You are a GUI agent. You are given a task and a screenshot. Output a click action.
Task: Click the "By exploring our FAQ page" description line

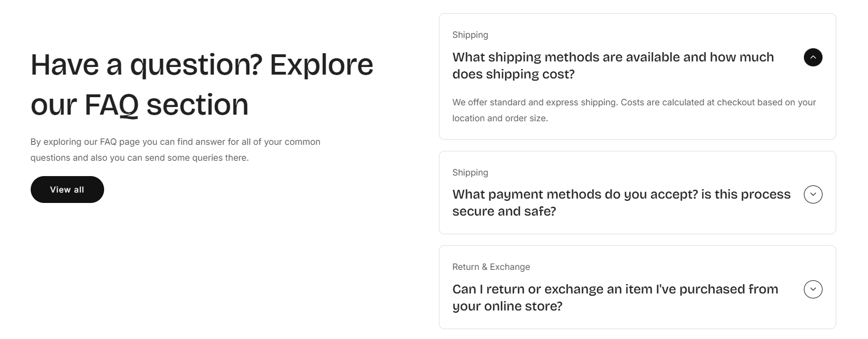point(175,142)
